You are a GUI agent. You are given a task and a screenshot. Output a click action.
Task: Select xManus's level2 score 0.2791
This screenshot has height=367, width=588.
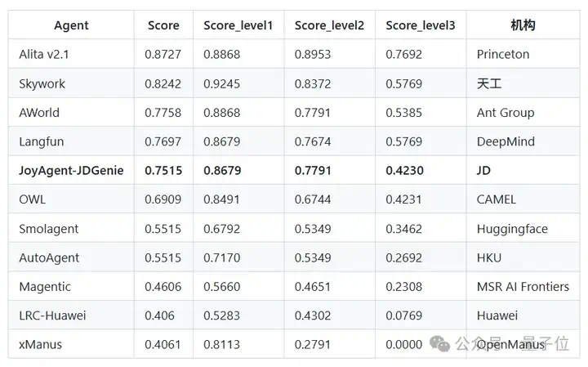click(x=313, y=344)
